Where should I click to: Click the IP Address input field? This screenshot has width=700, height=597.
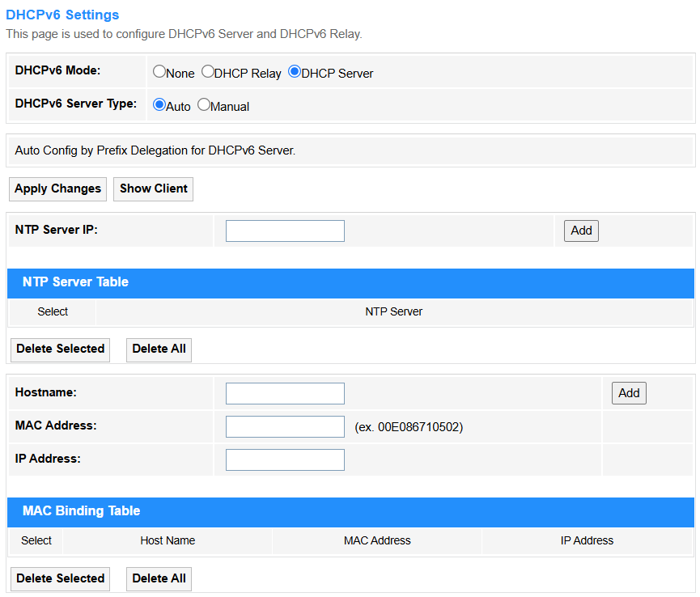tap(285, 459)
